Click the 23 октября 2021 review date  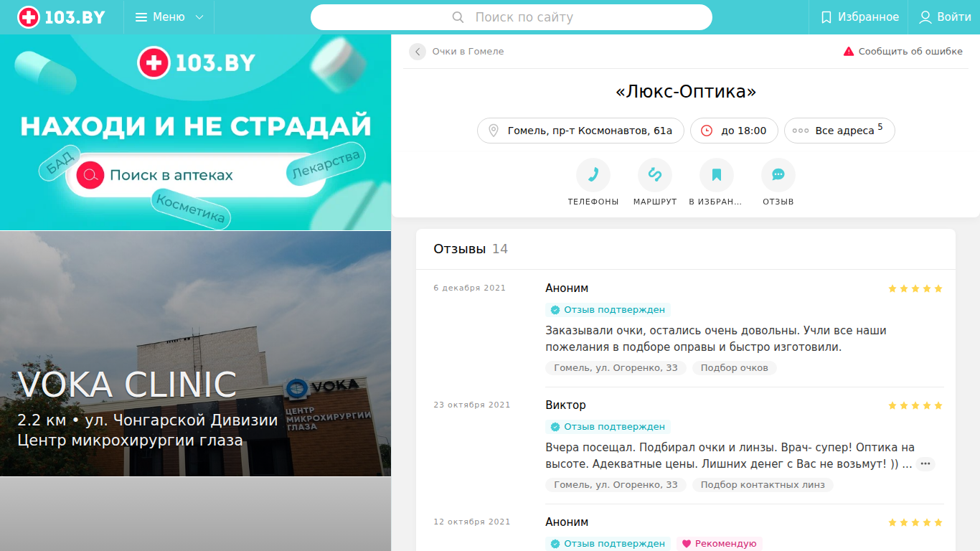pyautogui.click(x=472, y=405)
